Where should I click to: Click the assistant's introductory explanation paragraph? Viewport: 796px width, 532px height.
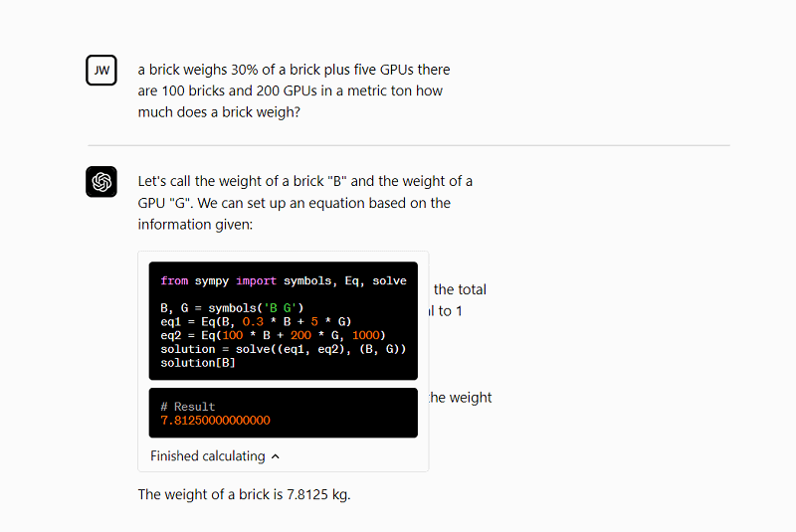click(305, 203)
